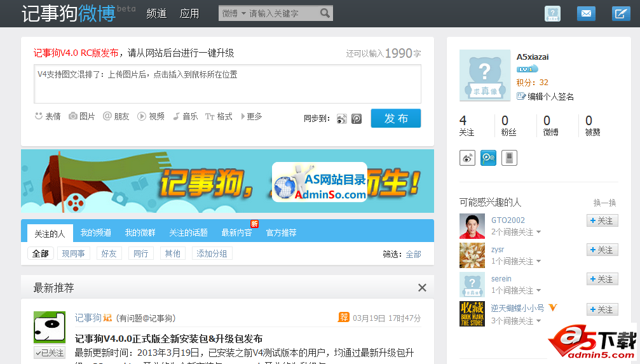This screenshot has width=640, height=364.
Task: Expand the 更多 options in composer
Action: pos(252,116)
